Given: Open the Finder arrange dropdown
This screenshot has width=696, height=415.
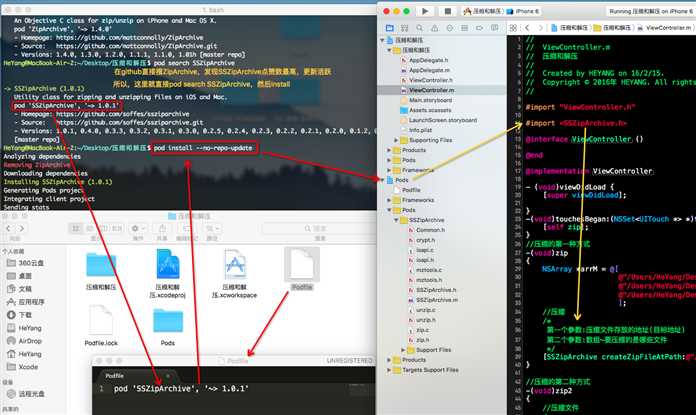Looking at the screenshot, I should (x=212, y=228).
